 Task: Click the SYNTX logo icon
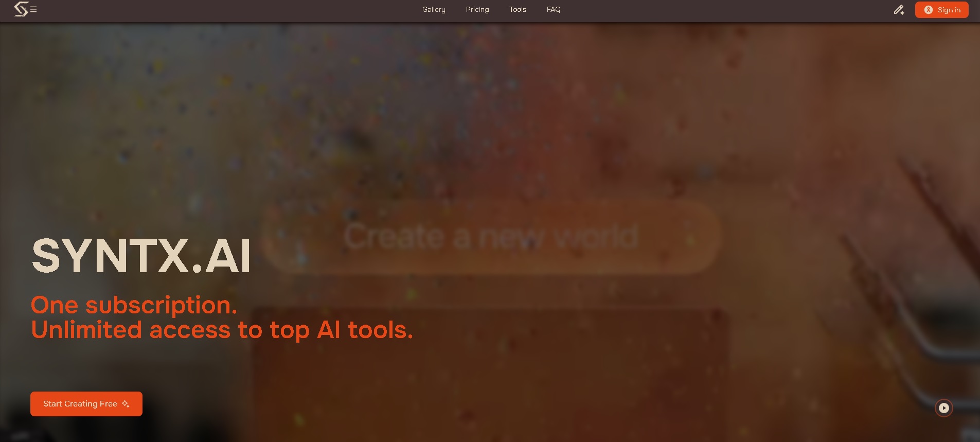(x=21, y=9)
